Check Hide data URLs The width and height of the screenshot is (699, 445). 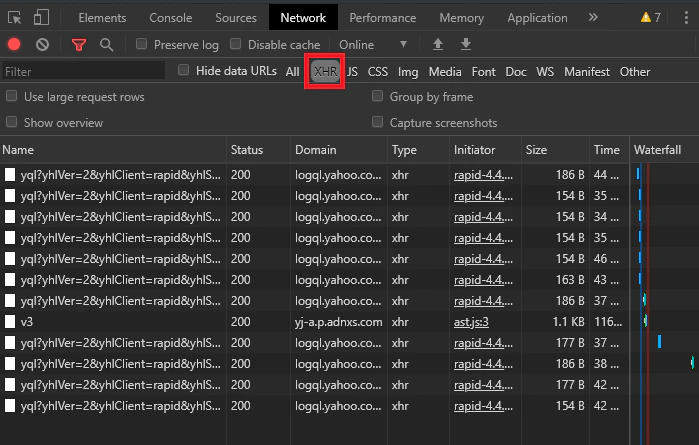coord(183,70)
